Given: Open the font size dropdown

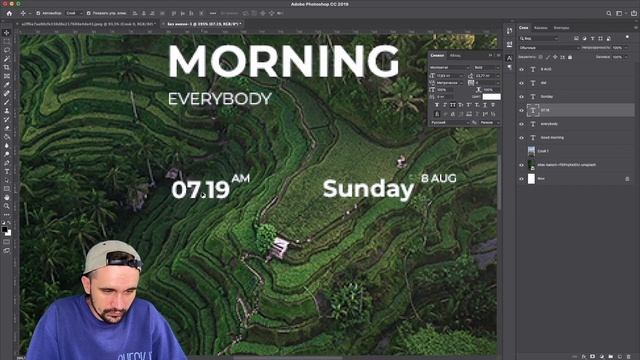Looking at the screenshot, I should tap(450, 76).
